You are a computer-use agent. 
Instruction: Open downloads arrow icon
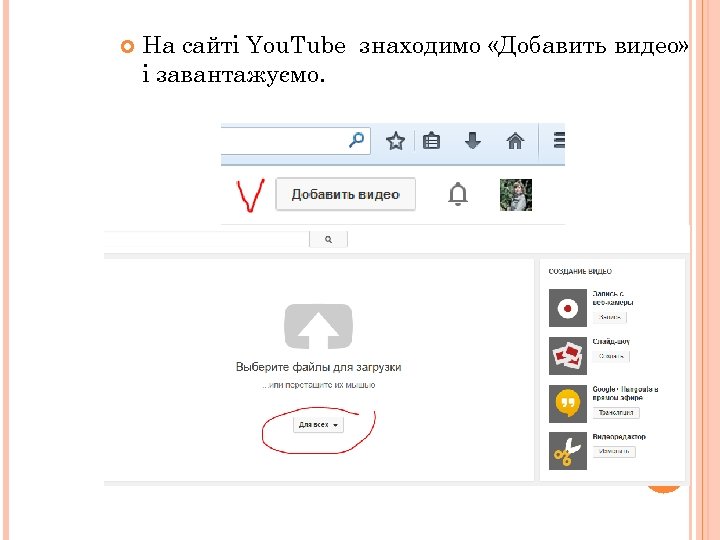pos(472,141)
